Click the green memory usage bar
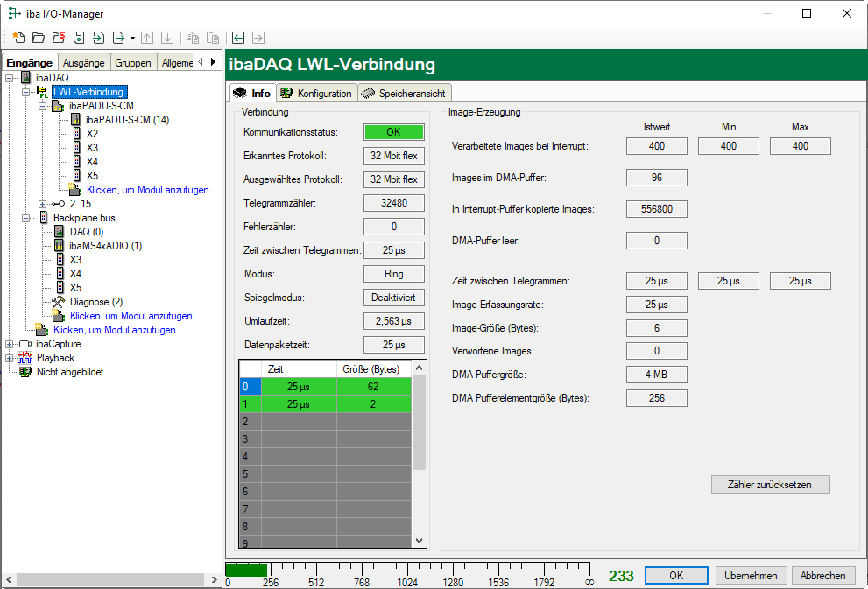The image size is (868, 589). pos(246,570)
